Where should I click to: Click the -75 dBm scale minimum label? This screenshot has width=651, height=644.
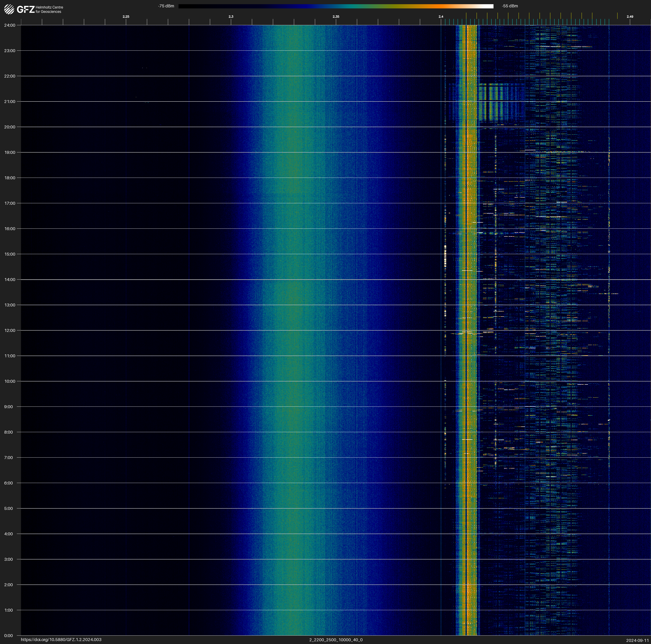click(x=166, y=6)
